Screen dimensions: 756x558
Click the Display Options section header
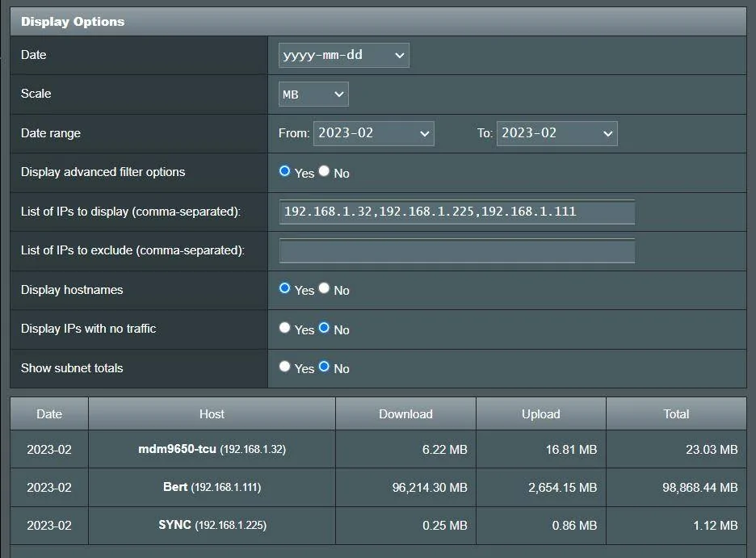(x=378, y=22)
